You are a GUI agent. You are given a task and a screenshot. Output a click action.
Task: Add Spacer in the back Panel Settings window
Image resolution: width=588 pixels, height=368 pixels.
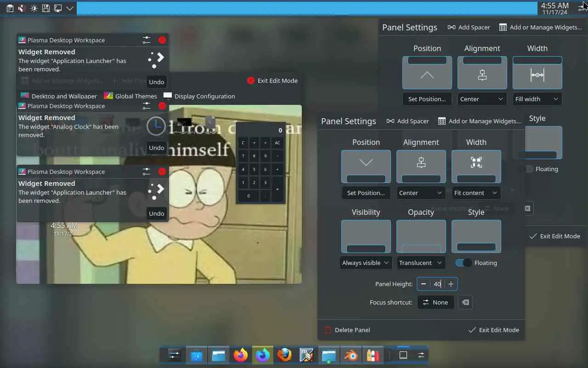[469, 27]
